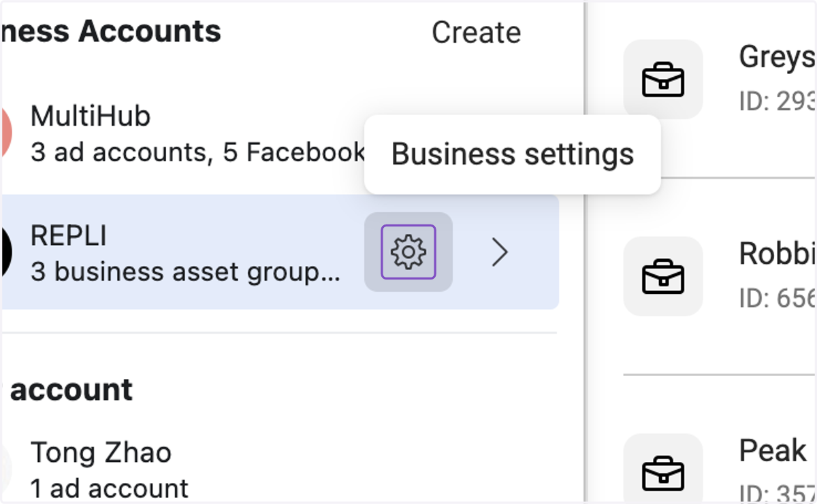This screenshot has height=504, width=817.
Task: Click the Business settings tooltip label
Action: [513, 154]
